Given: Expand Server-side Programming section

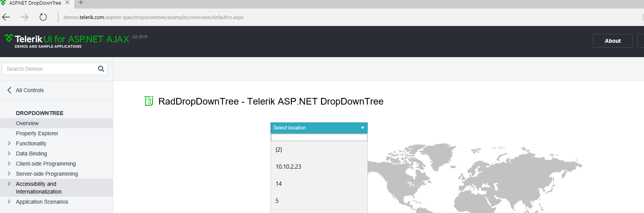Looking at the screenshot, I should 9,174.
